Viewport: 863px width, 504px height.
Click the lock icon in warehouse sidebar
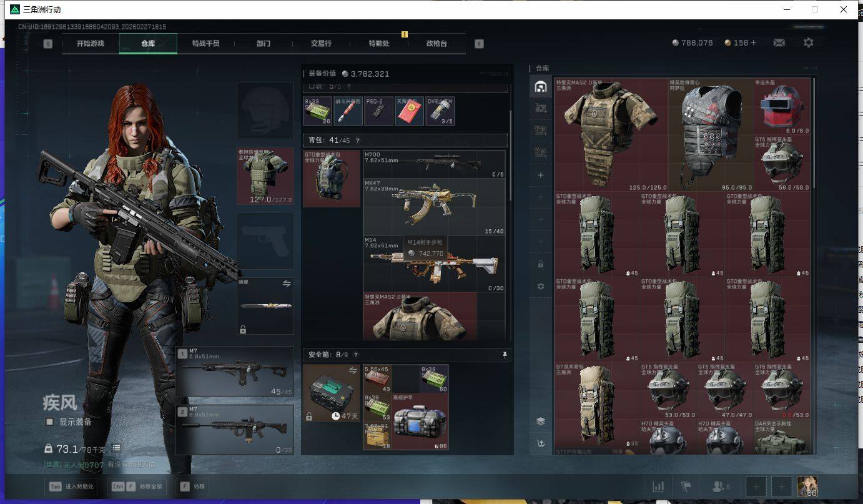click(x=541, y=264)
